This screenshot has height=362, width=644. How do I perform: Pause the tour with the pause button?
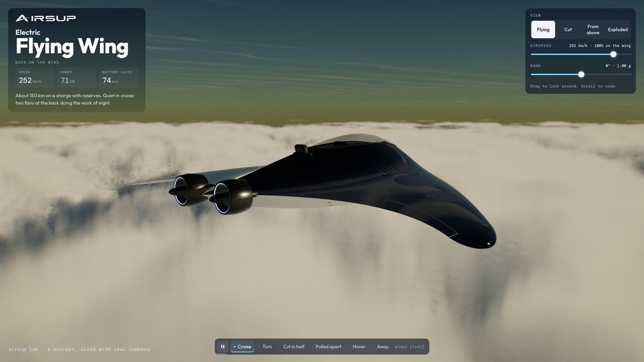223,346
